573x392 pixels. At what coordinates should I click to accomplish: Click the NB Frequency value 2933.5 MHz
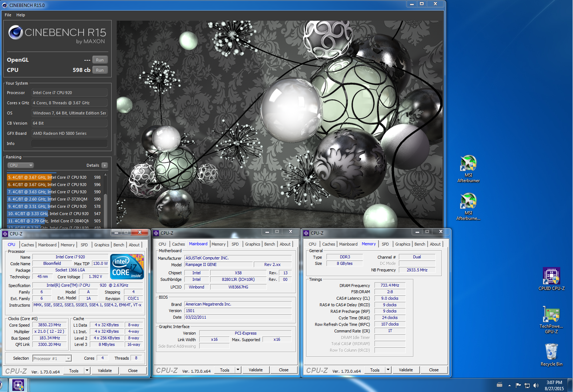pos(417,270)
